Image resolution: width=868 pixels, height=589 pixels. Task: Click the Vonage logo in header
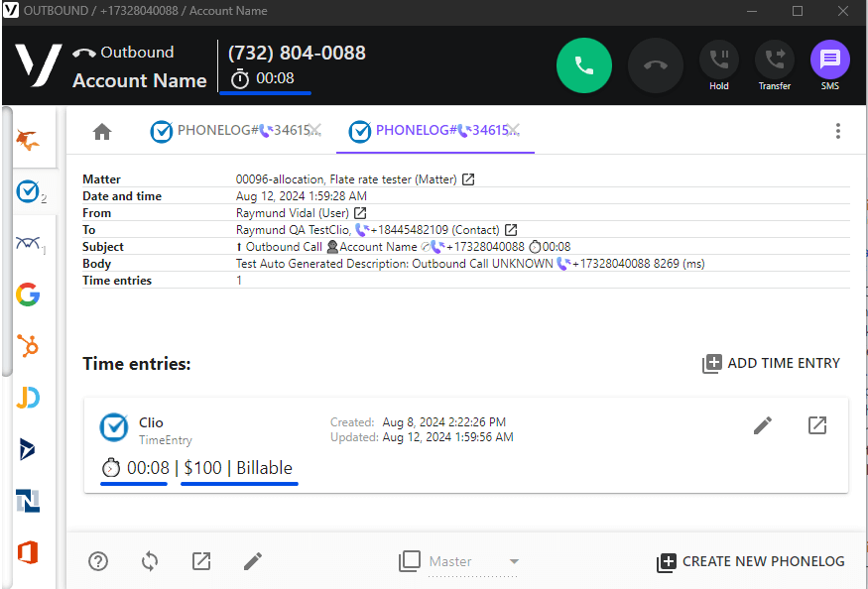click(x=38, y=64)
